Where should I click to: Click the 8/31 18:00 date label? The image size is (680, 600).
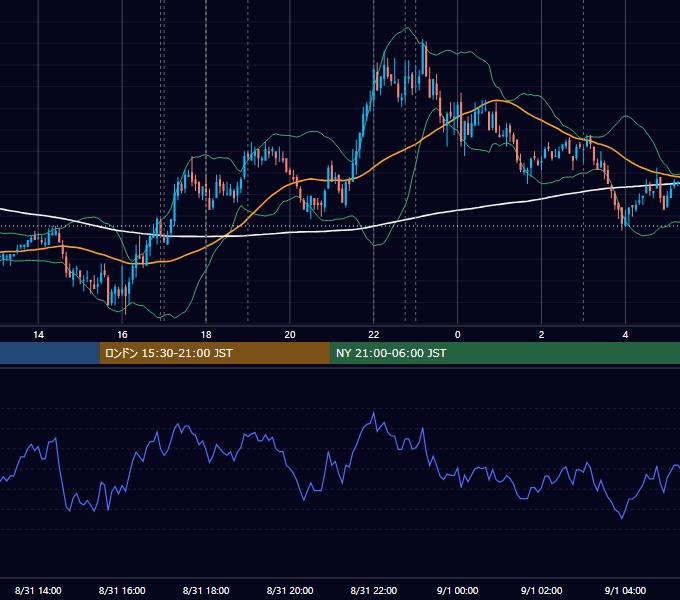[x=206, y=590]
